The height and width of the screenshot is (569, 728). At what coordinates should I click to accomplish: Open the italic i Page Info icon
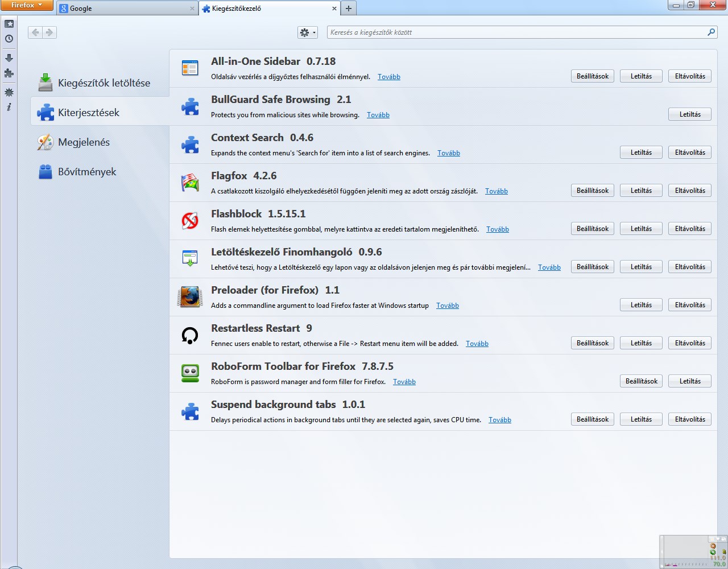tap(9, 107)
